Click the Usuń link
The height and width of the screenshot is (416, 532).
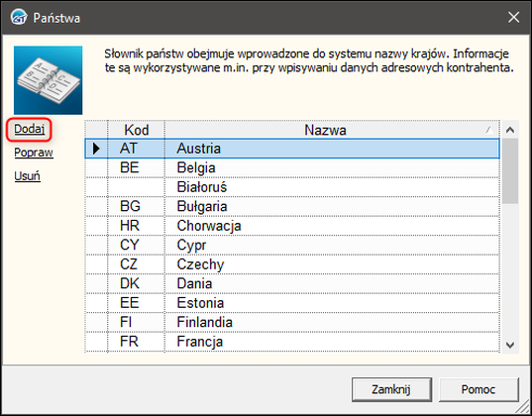27,176
